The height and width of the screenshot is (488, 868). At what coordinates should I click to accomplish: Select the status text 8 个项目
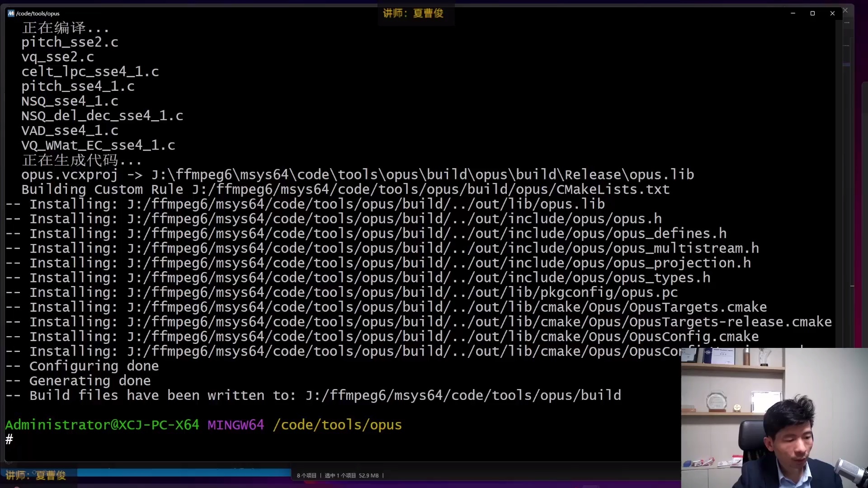306,475
